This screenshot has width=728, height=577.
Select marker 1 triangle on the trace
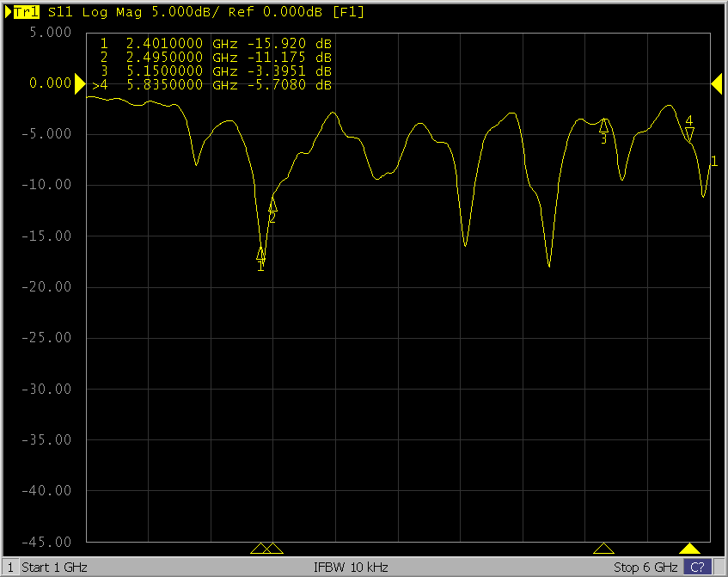(x=261, y=254)
